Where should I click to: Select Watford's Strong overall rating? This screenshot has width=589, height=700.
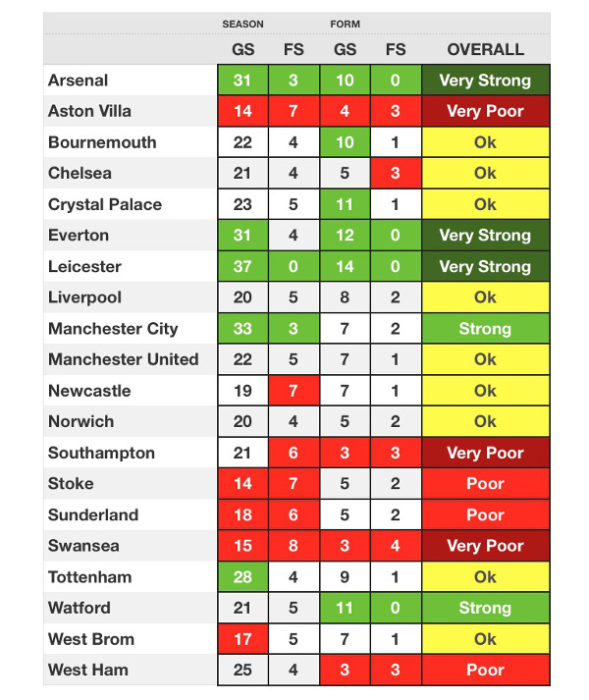pyautogui.click(x=485, y=608)
